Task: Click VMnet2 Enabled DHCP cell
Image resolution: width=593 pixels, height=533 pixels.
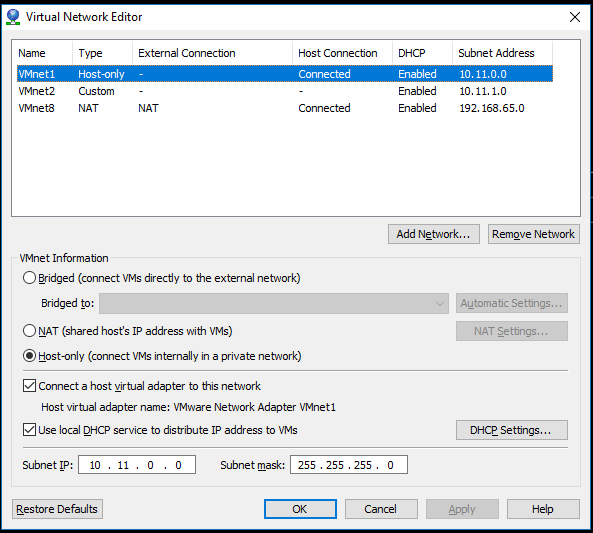Action: pos(417,91)
